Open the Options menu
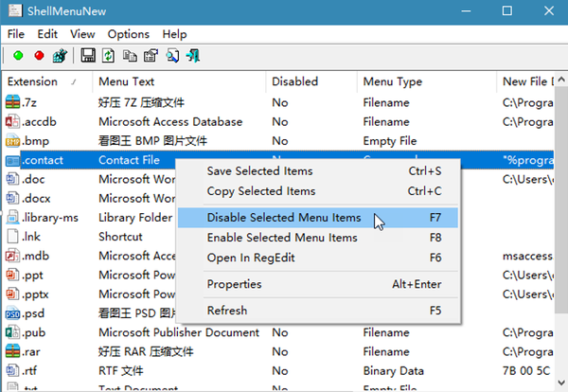 click(128, 34)
